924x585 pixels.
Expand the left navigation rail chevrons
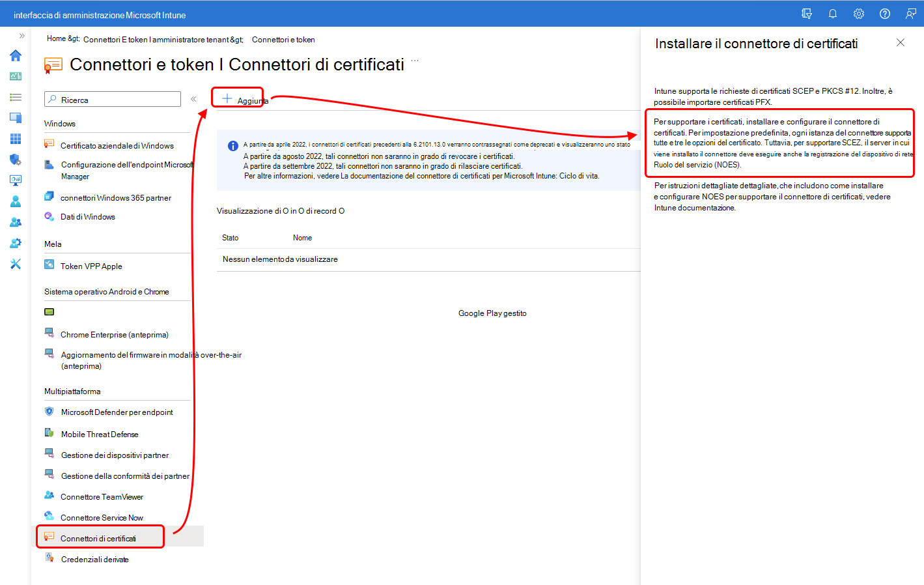tap(21, 36)
